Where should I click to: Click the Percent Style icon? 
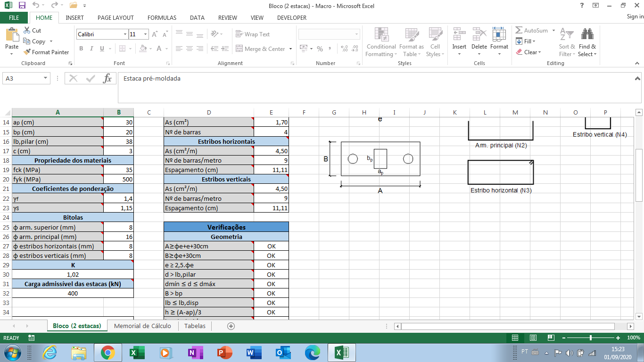coord(320,49)
